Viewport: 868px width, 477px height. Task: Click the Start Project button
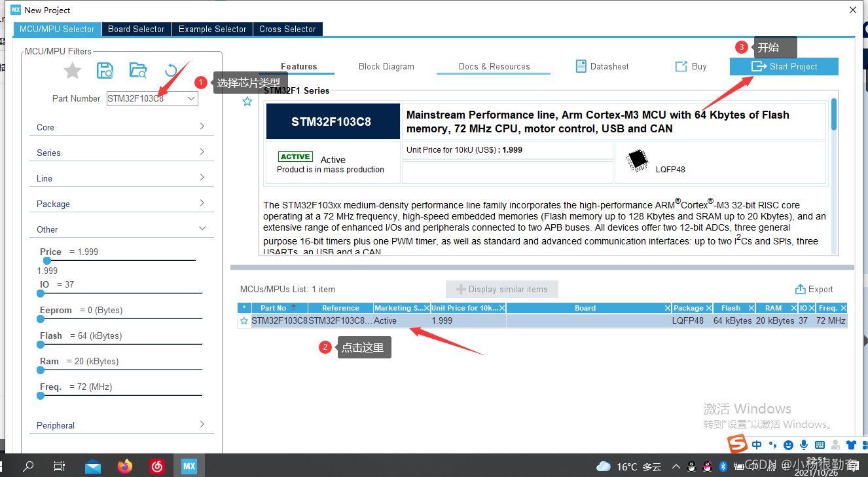click(784, 66)
